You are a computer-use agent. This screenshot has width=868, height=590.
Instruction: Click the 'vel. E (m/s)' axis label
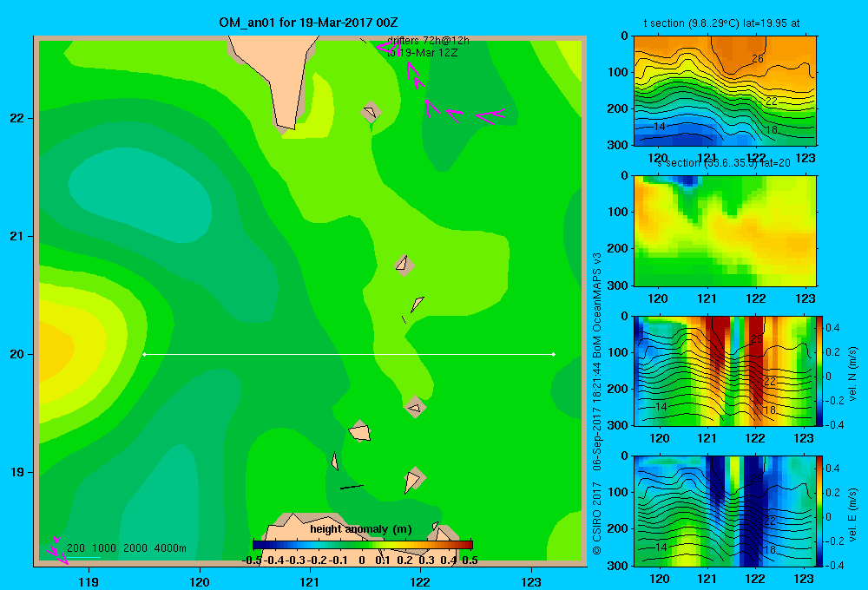tap(852, 515)
